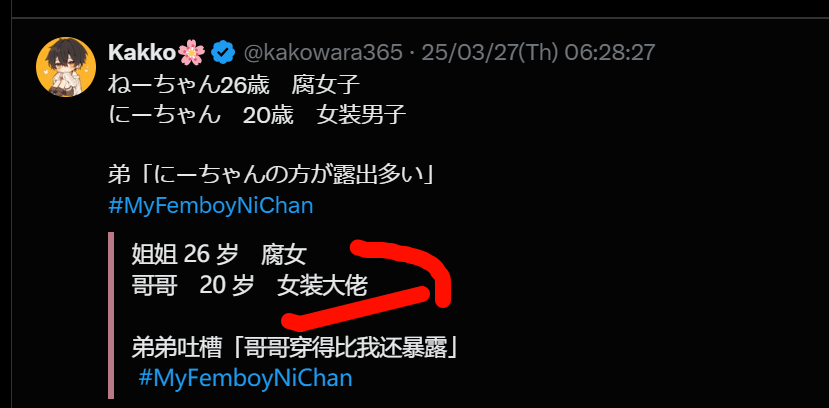Open the Kakko display name link
The width and height of the screenshot is (829, 408).
[x=142, y=52]
